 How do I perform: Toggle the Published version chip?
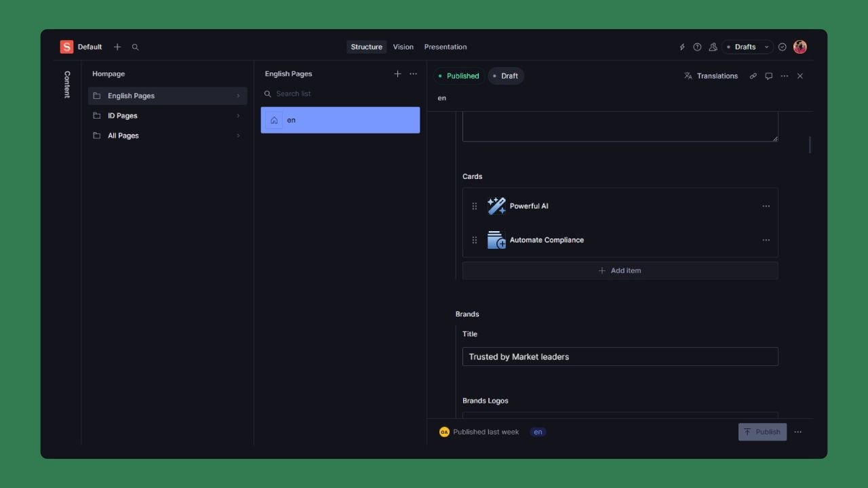(458, 76)
